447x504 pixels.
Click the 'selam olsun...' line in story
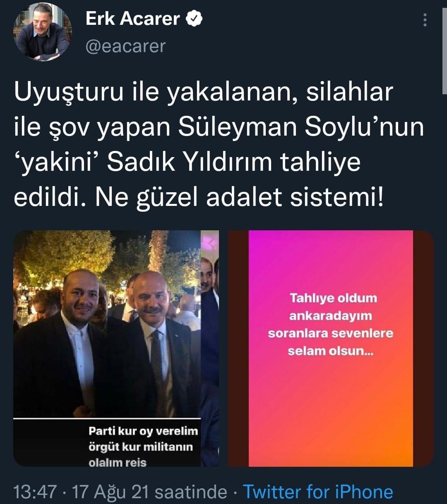click(330, 351)
